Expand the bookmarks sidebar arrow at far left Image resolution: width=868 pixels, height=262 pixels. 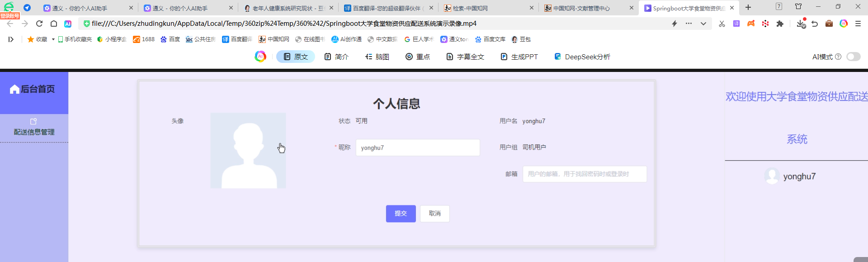11,39
